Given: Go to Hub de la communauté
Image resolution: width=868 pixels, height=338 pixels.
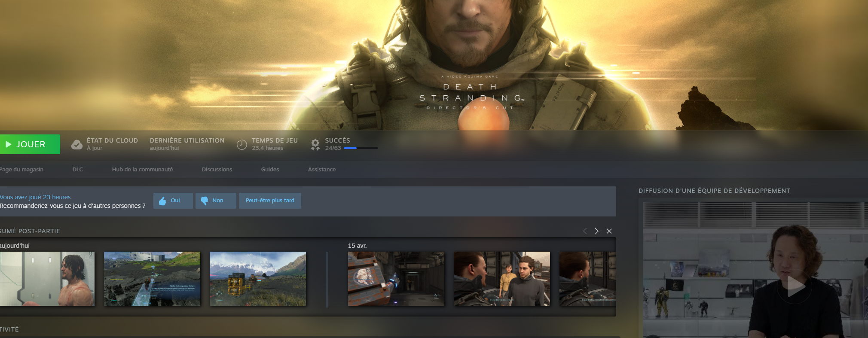Looking at the screenshot, I should [142, 170].
